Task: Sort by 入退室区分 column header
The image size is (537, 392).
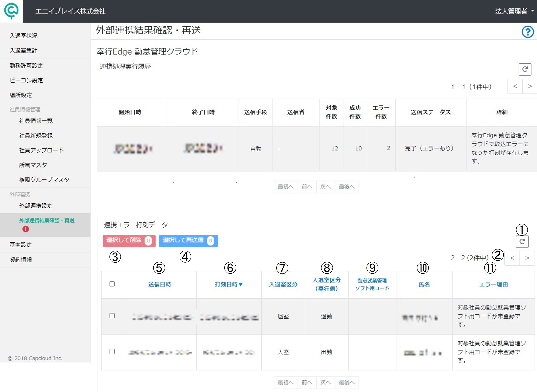Action: pyautogui.click(x=283, y=284)
